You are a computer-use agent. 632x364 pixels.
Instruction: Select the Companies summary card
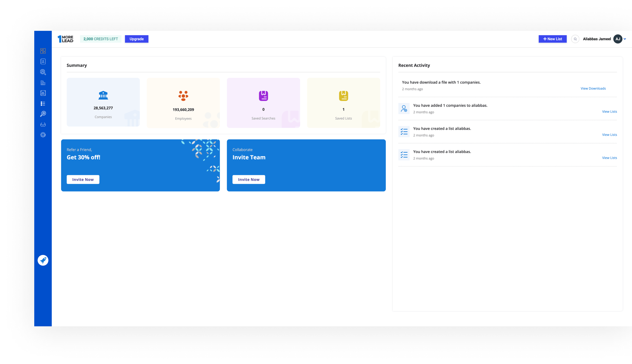(x=103, y=102)
